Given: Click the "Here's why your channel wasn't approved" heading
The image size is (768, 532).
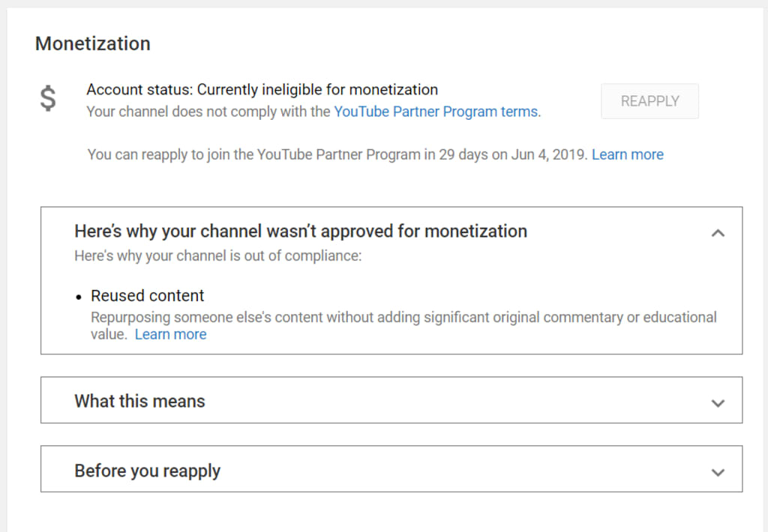Looking at the screenshot, I should pyautogui.click(x=300, y=231).
